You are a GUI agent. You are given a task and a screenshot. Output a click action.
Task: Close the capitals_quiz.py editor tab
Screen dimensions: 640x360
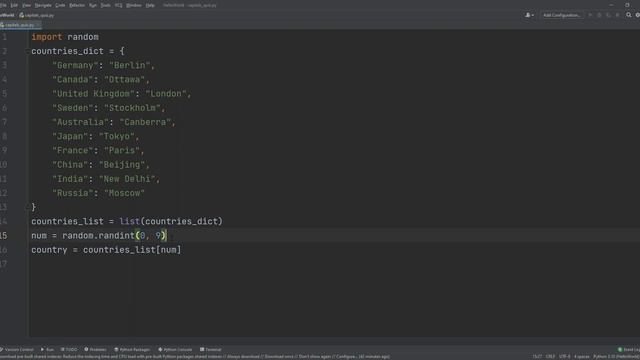[38, 25]
